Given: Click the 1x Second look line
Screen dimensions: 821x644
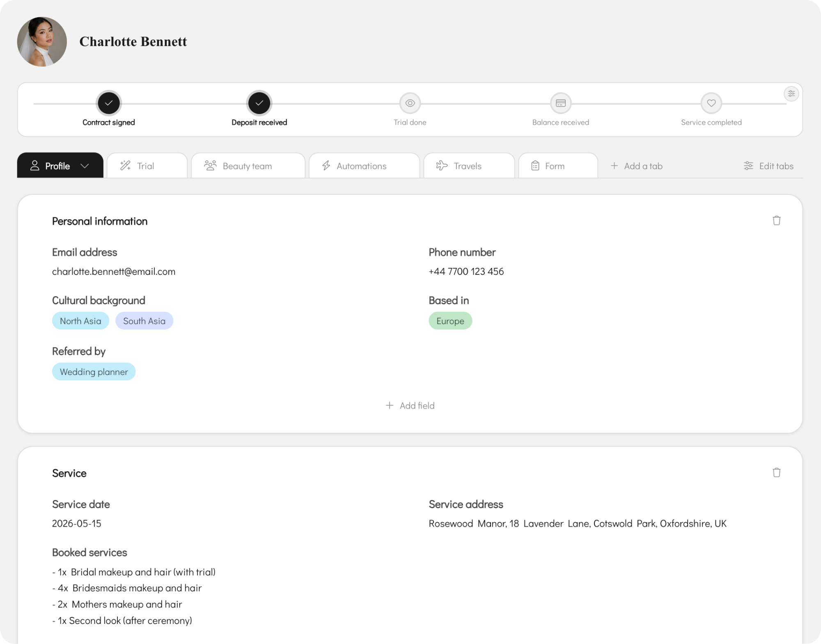Looking at the screenshot, I should point(122,621).
